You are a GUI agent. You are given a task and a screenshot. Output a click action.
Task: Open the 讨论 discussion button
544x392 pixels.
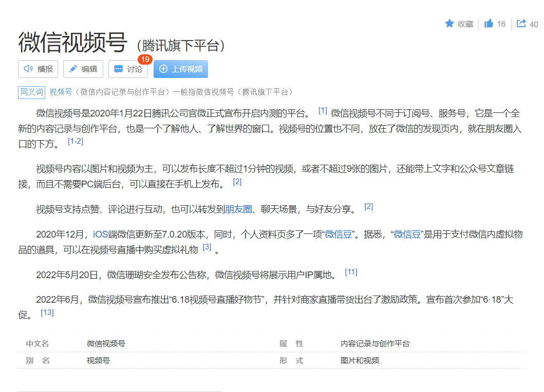(128, 69)
